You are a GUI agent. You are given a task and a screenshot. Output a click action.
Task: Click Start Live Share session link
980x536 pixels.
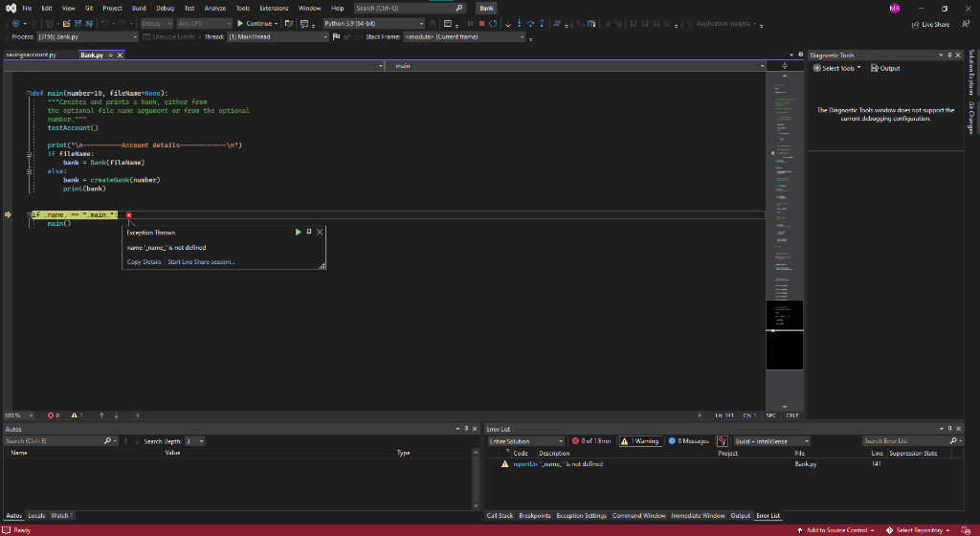point(201,261)
